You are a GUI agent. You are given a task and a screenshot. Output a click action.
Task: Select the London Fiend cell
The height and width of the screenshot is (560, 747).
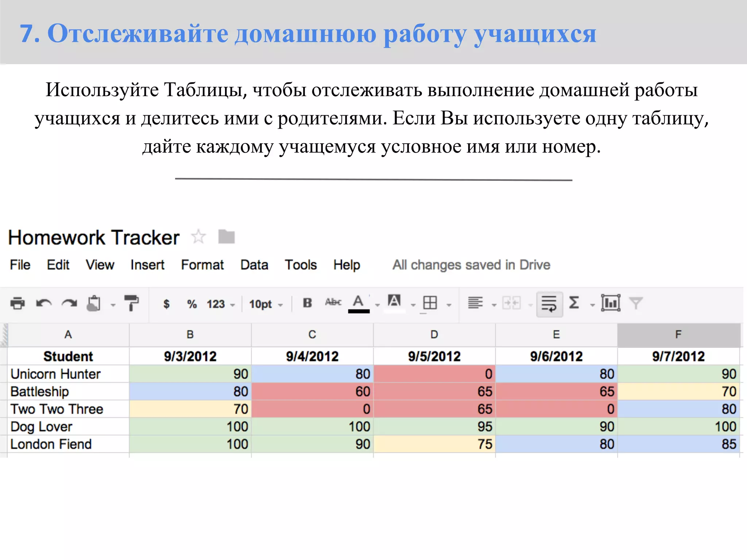tap(68, 444)
